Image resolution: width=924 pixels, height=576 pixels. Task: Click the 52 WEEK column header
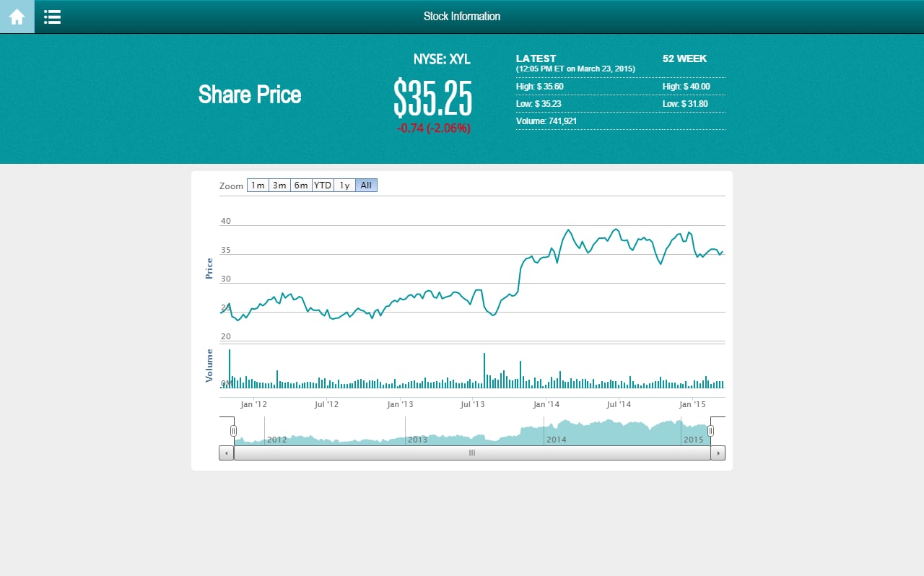(x=685, y=58)
